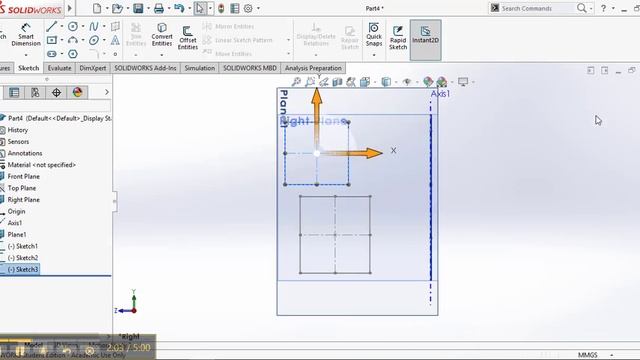This screenshot has width=640, height=360.
Task: Click the Rebuild traffic light icon
Action: click(x=221, y=8)
